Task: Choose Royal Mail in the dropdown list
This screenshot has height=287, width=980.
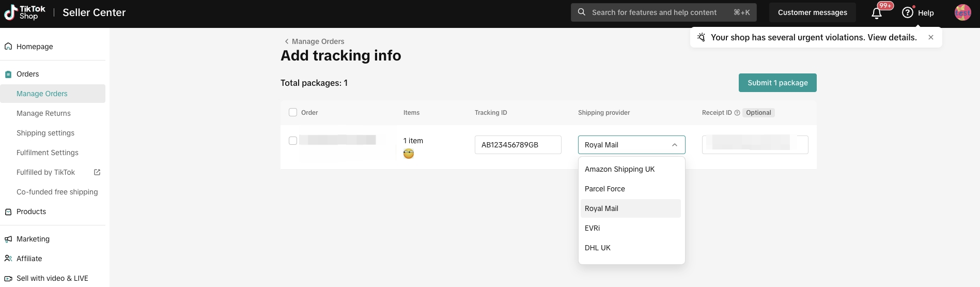Action: 631,208
